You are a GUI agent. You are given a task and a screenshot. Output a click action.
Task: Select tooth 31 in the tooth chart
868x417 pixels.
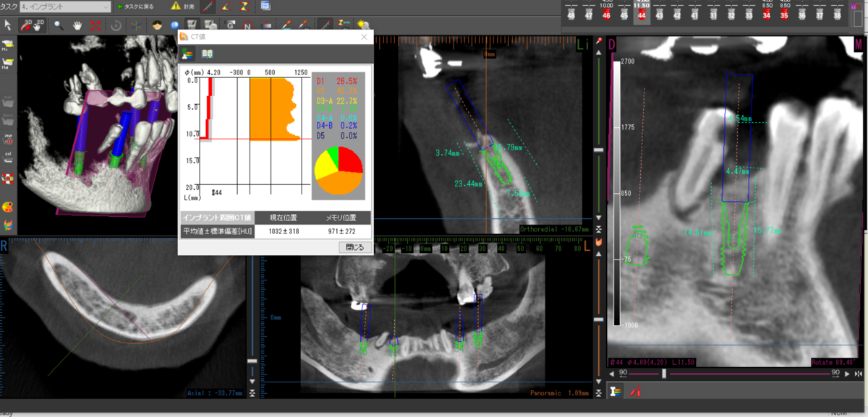[713, 14]
